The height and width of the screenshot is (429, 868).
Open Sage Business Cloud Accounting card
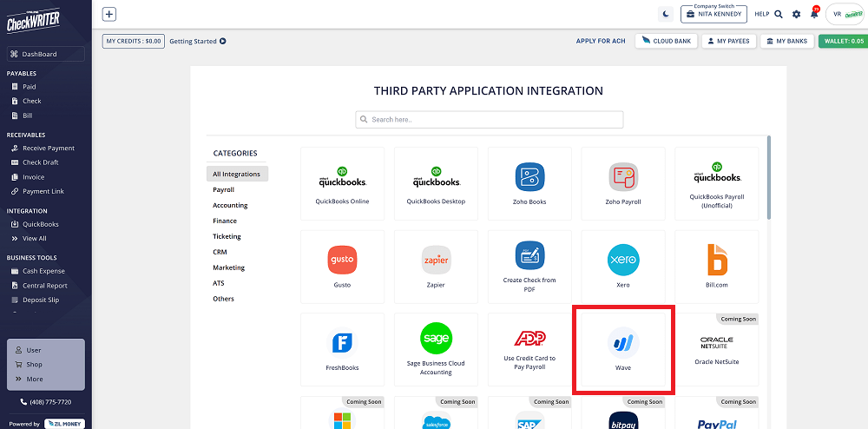436,349
